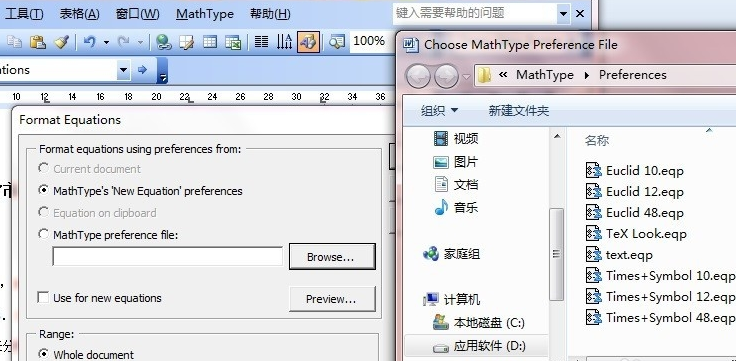This screenshot has height=361, width=736.
Task: Toggle the highlighted Drawing toolbar icon
Action: 308,42
